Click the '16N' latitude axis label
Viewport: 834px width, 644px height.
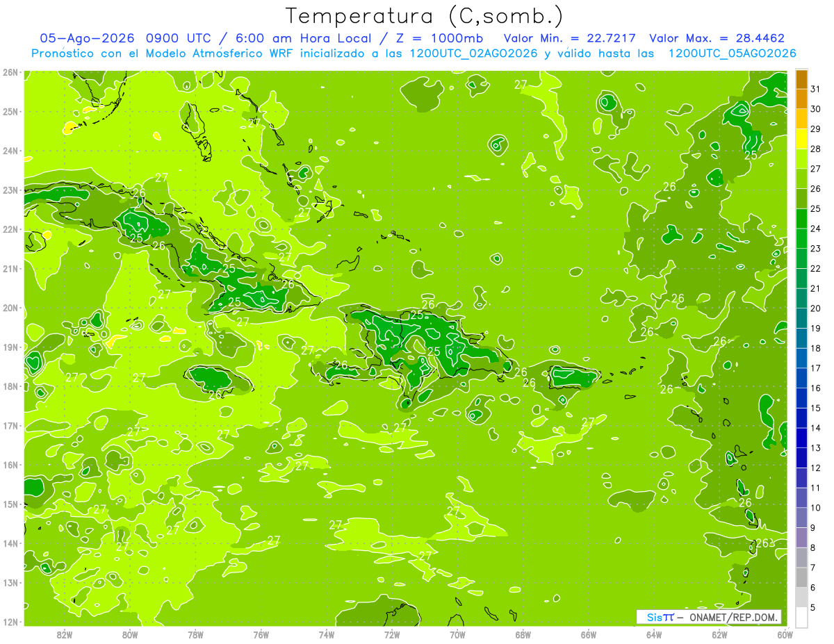10,465
